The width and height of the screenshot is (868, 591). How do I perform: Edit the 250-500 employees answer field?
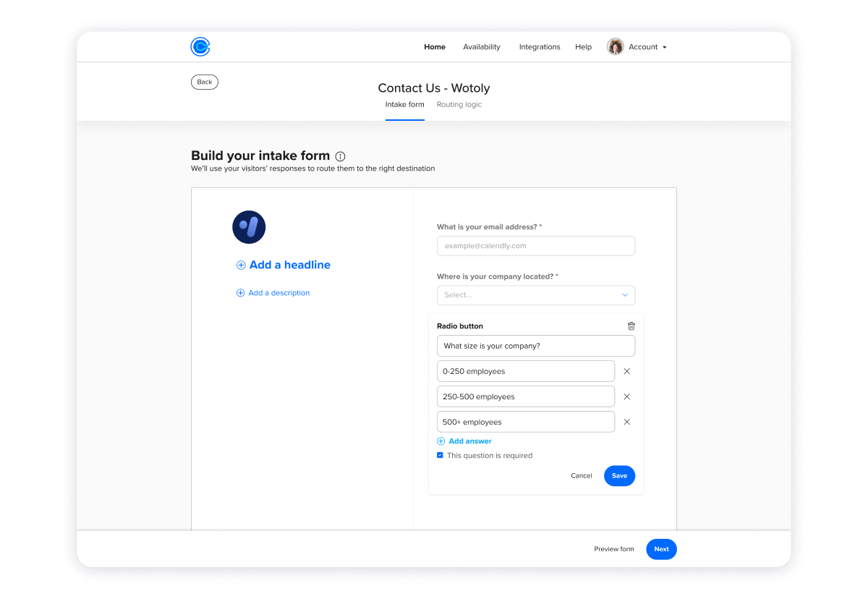click(526, 396)
